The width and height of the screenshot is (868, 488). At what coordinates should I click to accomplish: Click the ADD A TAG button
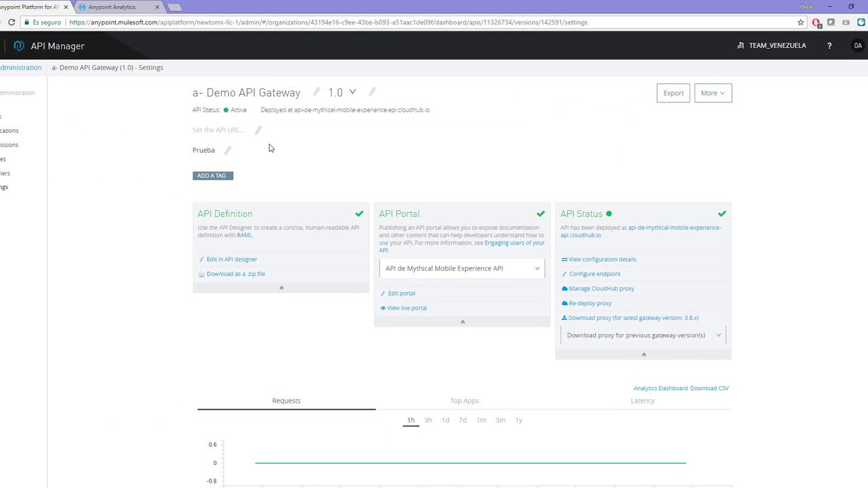coord(212,176)
